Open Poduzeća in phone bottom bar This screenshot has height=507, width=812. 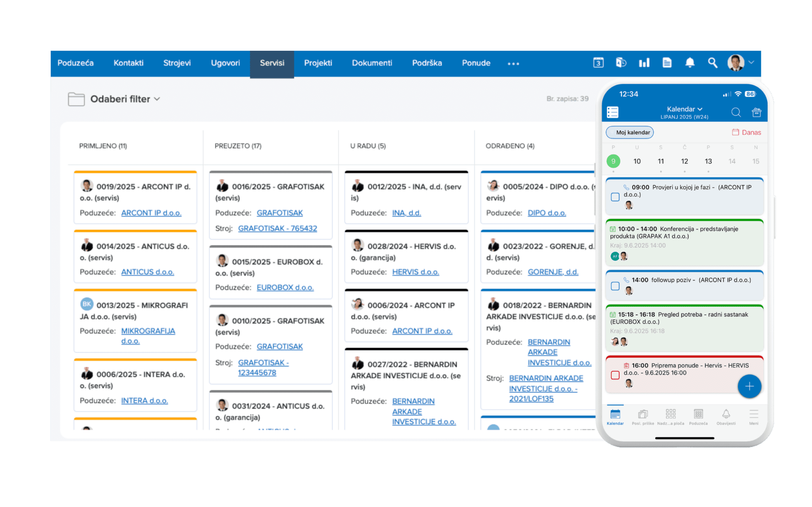coord(698,416)
